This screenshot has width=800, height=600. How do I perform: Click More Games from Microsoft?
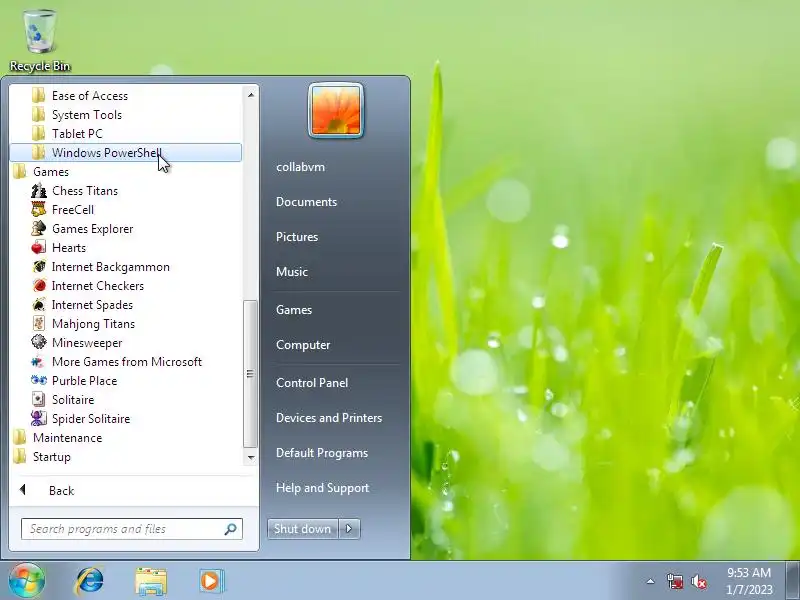tap(127, 362)
